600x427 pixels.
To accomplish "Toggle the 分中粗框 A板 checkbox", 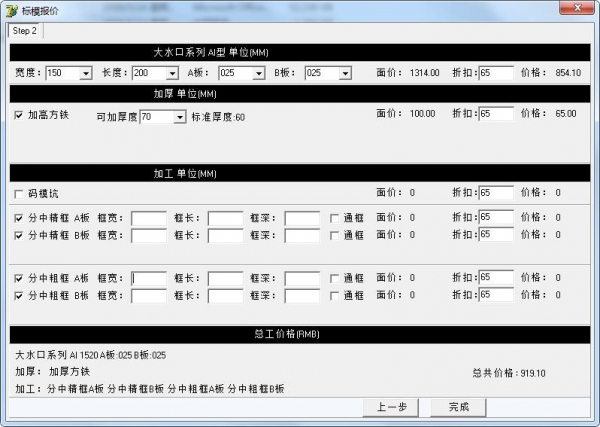I will click(18, 278).
